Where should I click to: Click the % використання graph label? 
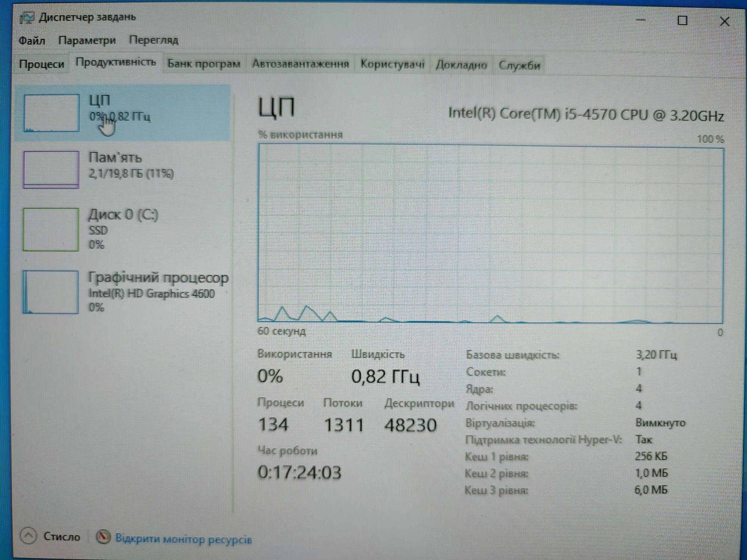coord(300,134)
